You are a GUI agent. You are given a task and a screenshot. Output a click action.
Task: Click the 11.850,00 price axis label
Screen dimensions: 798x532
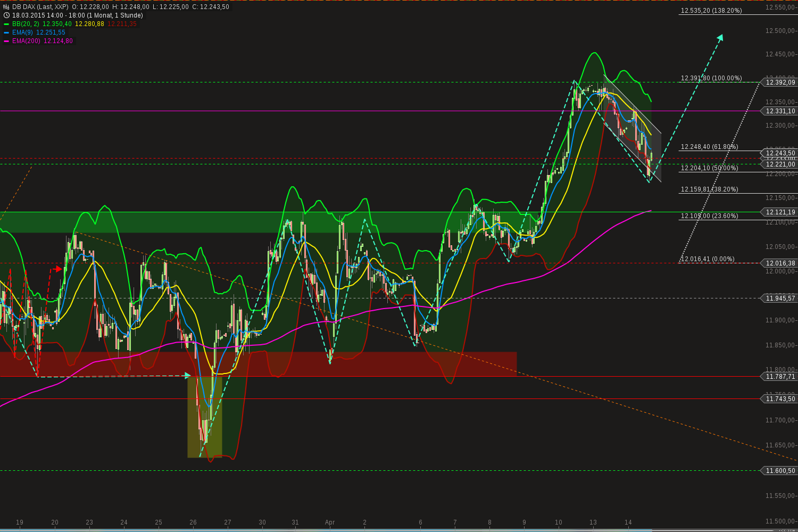coord(780,345)
